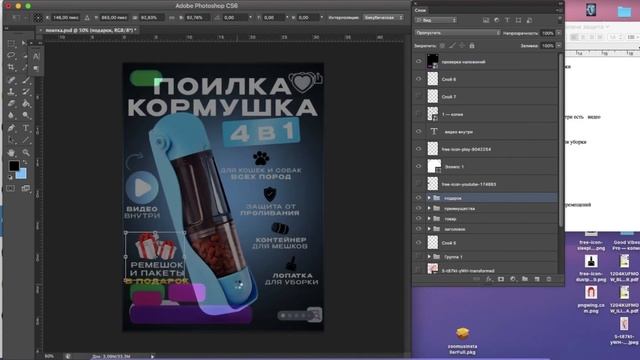
Task: Click the background blue color swatch
Action: (x=22, y=175)
